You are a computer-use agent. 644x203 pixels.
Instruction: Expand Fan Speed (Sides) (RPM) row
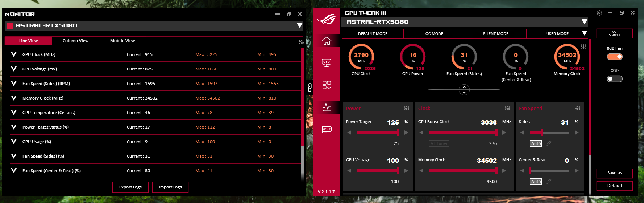coord(14,84)
